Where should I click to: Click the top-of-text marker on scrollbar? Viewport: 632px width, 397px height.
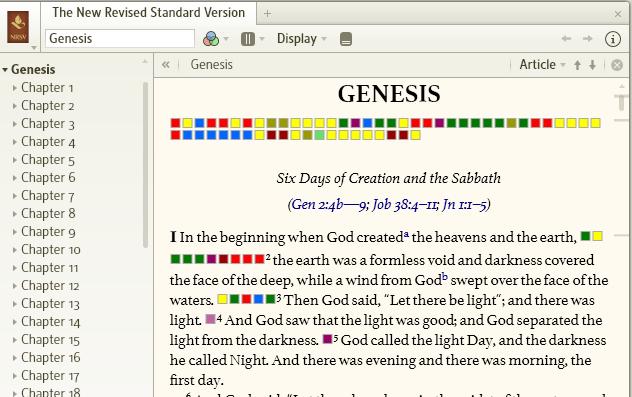point(622,102)
